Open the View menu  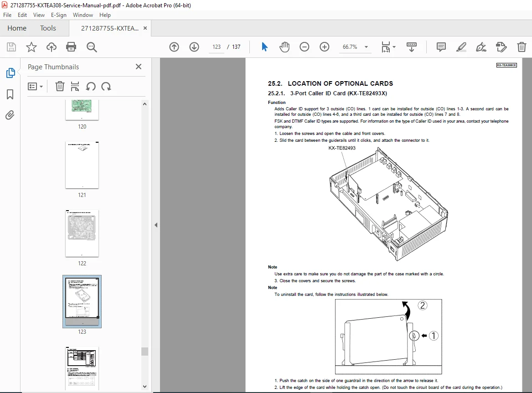39,15
